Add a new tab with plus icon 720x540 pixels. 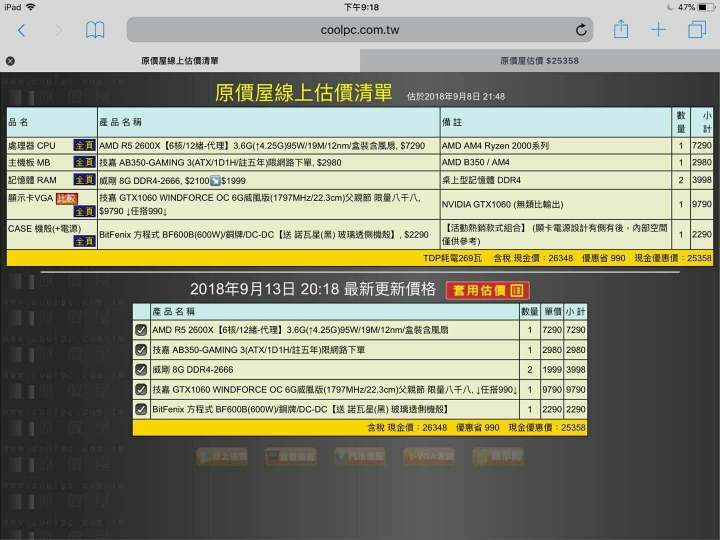(x=658, y=30)
